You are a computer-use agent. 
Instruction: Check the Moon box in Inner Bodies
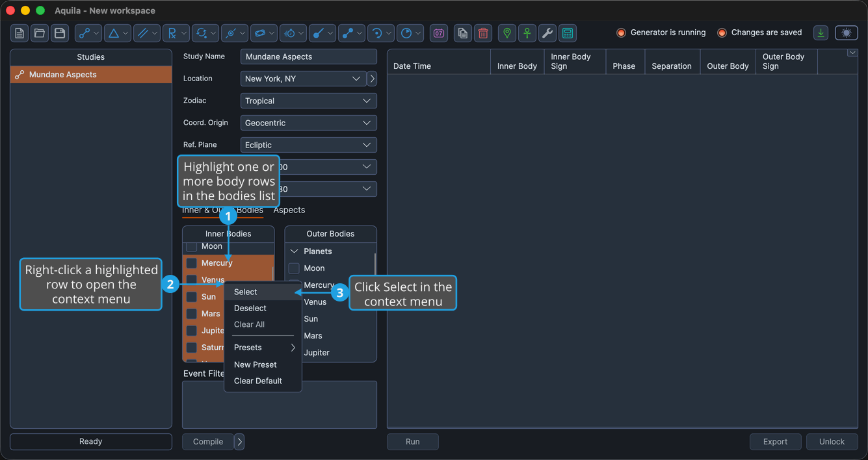[192, 246]
